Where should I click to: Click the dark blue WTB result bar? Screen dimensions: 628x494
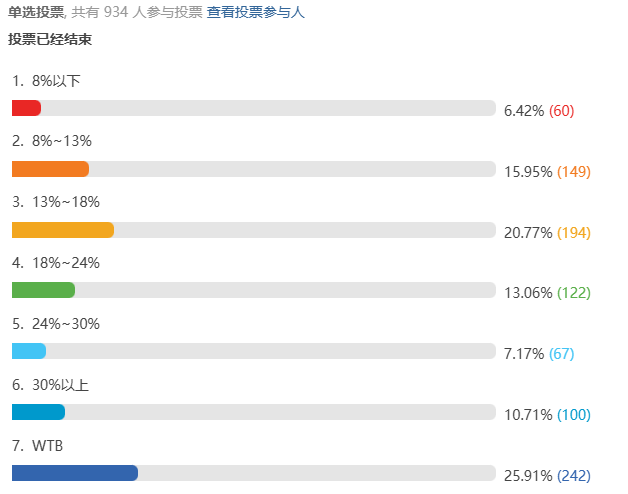(x=75, y=473)
